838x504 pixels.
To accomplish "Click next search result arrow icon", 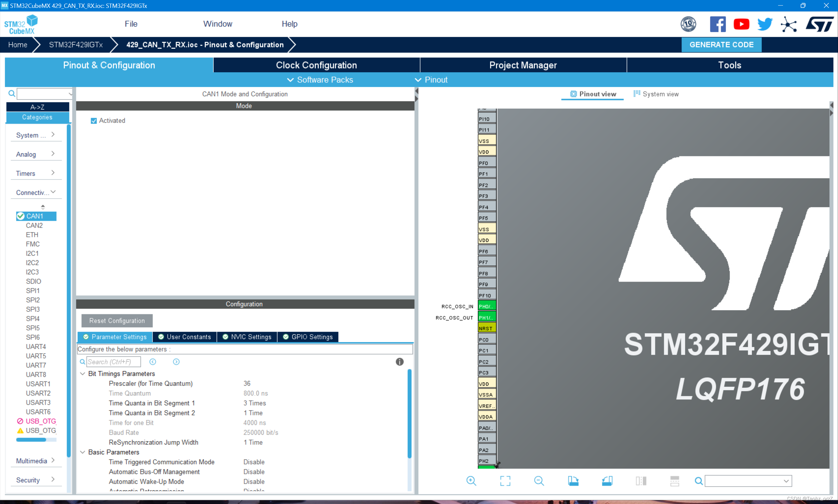I will [176, 362].
